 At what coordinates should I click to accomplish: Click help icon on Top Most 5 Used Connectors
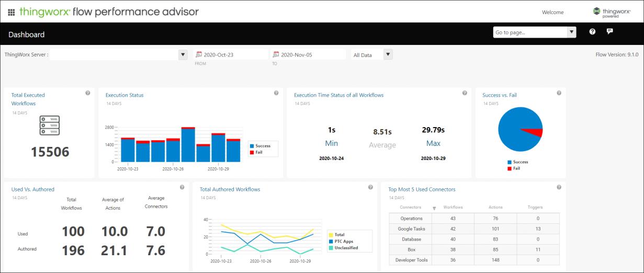coord(559,187)
